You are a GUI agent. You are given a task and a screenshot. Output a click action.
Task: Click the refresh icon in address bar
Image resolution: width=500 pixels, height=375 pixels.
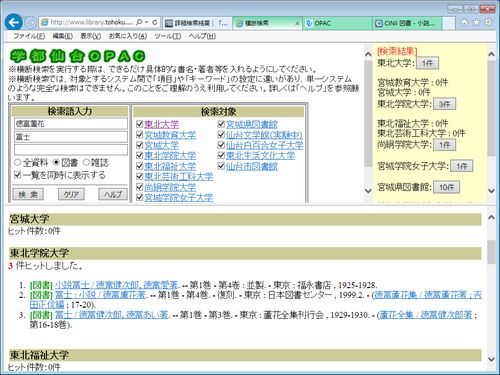point(155,22)
